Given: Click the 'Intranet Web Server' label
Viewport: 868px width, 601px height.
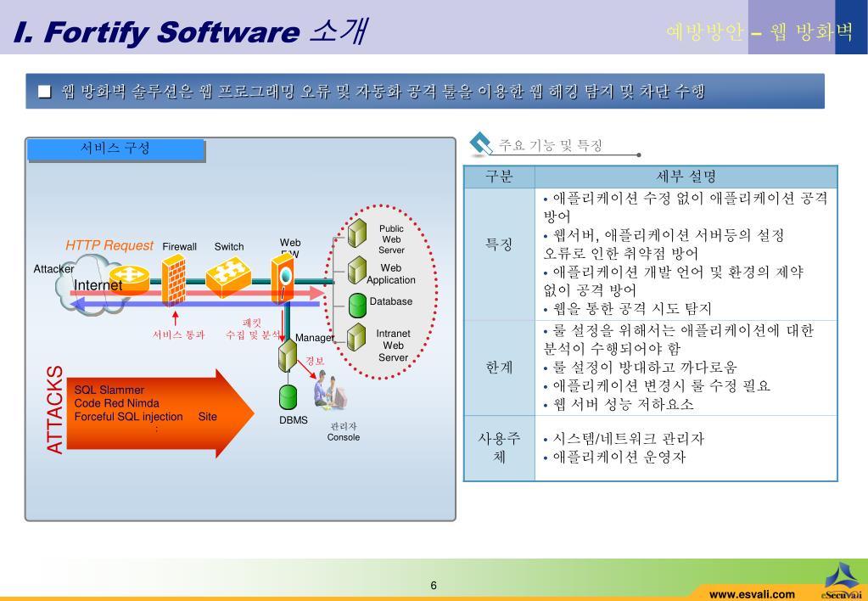Looking at the screenshot, I should coord(393,345).
